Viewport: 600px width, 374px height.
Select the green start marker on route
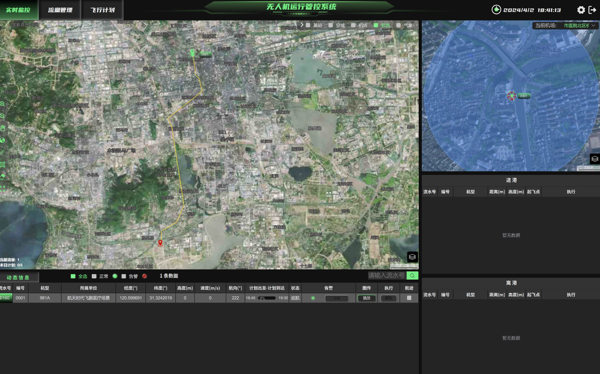[x=192, y=53]
